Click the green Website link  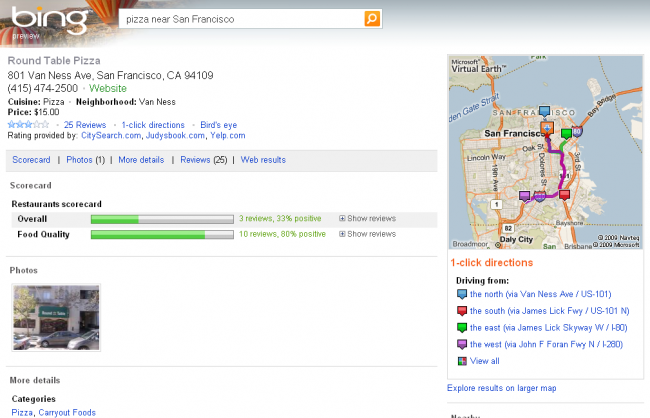click(108, 88)
